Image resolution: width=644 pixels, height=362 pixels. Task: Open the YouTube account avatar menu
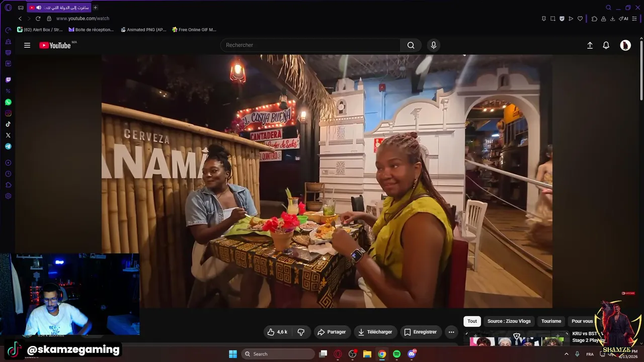(625, 45)
